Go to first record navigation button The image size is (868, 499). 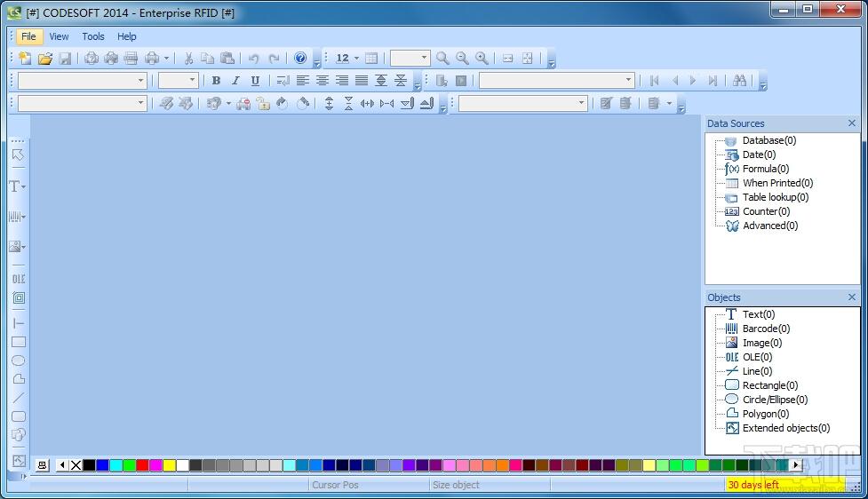tap(654, 81)
